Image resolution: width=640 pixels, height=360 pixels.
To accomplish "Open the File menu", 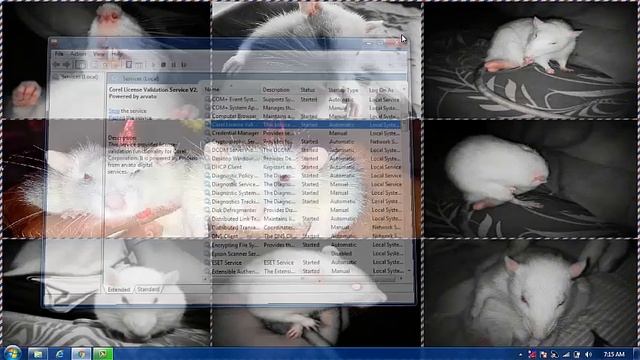I will point(60,54).
